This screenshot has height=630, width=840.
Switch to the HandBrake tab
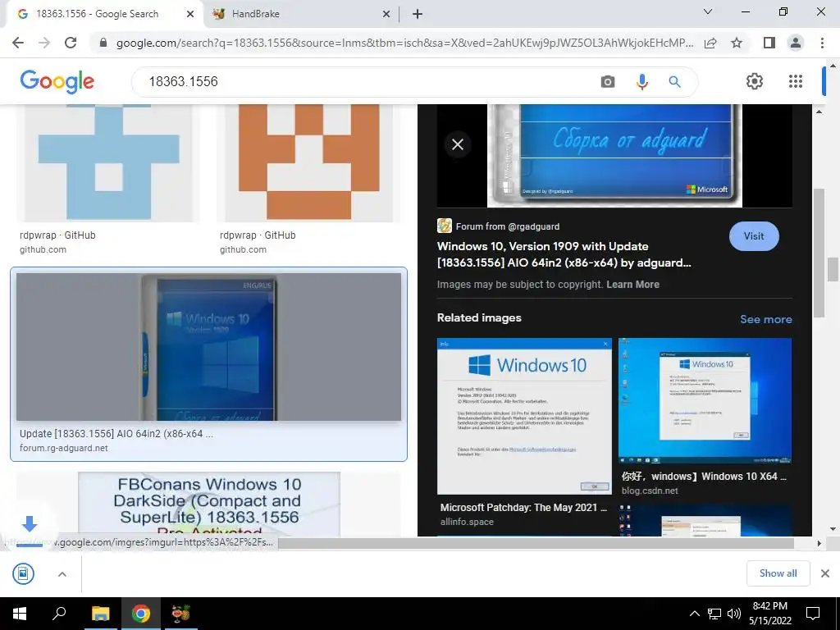pyautogui.click(x=301, y=14)
